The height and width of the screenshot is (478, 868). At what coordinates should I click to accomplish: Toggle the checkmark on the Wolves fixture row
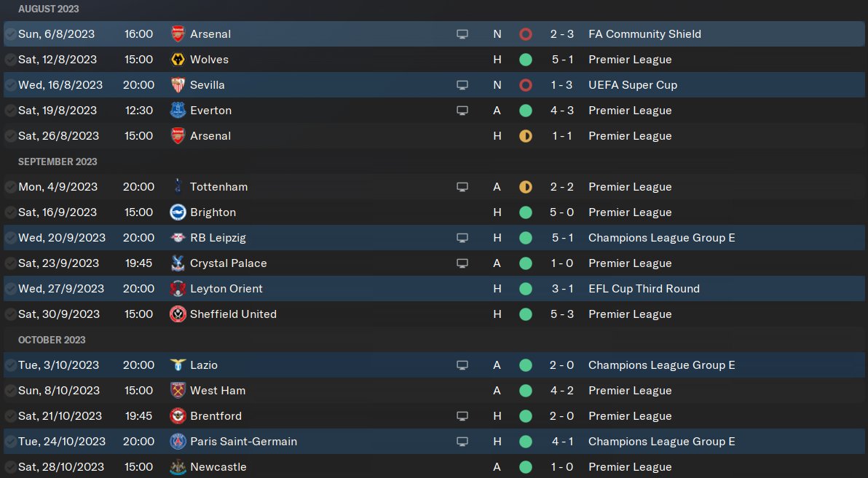point(10,59)
